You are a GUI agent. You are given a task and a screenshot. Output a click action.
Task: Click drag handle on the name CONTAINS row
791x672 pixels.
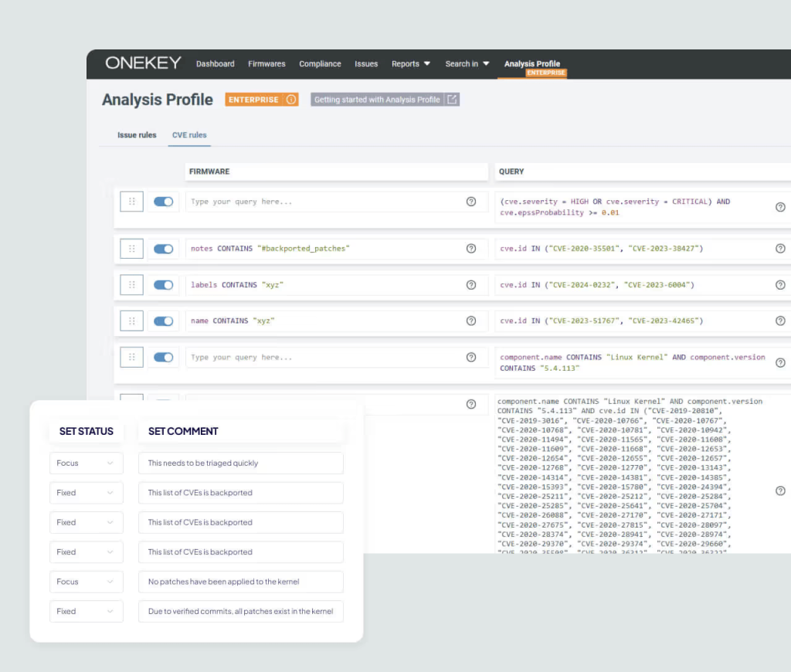point(132,321)
